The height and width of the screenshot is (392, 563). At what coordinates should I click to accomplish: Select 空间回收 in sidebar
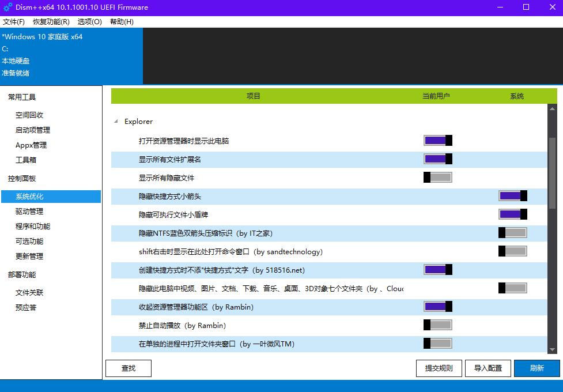click(29, 115)
